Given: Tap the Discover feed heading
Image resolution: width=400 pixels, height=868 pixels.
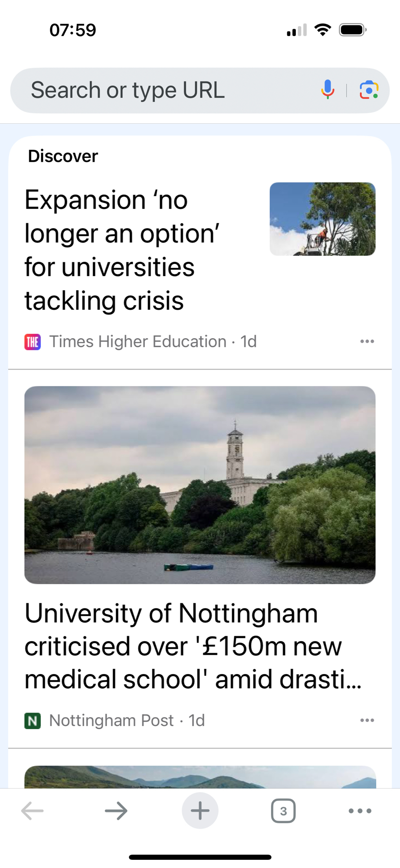Looking at the screenshot, I should 63,156.
